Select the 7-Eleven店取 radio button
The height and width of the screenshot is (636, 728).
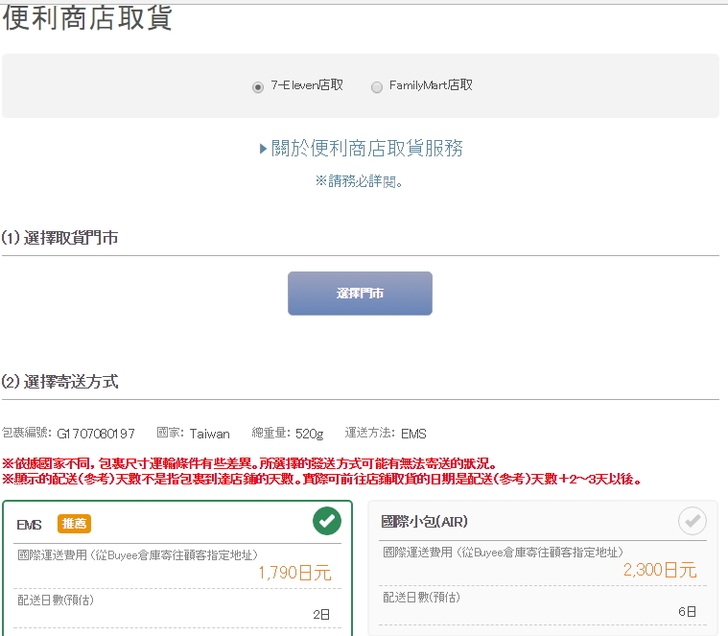(x=258, y=87)
